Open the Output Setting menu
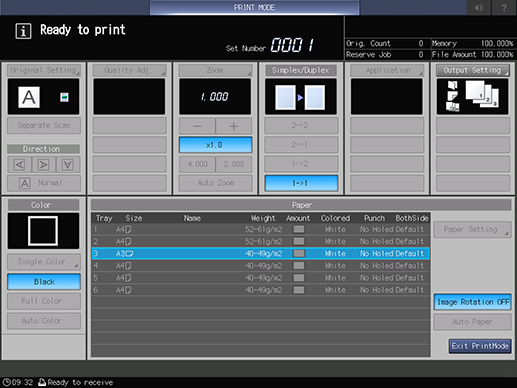 (x=472, y=70)
